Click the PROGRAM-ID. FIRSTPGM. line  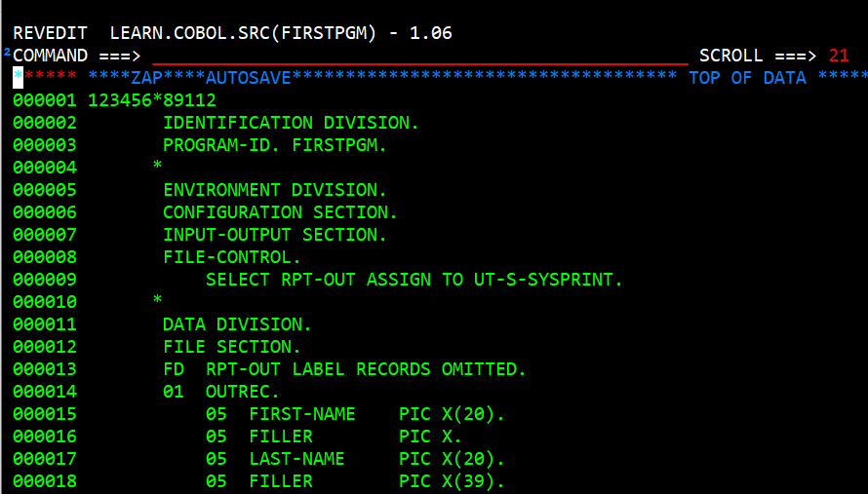click(275, 145)
